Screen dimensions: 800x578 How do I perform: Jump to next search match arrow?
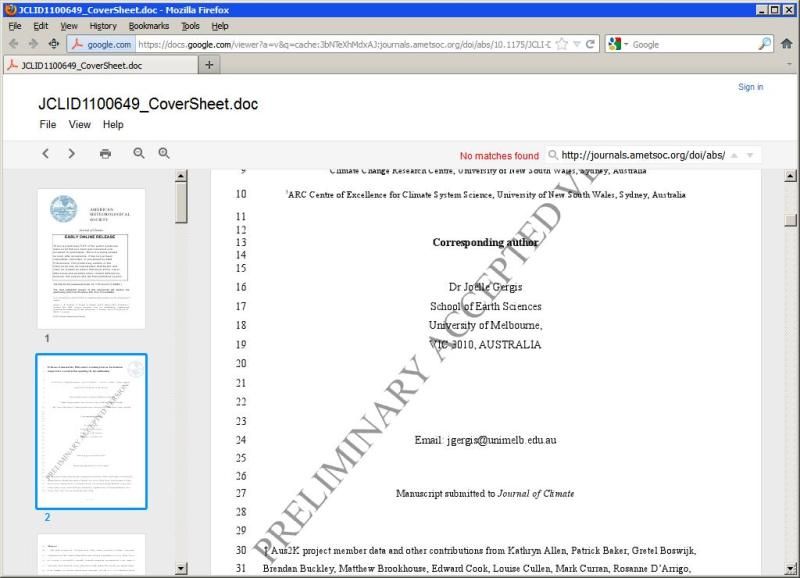(x=750, y=155)
